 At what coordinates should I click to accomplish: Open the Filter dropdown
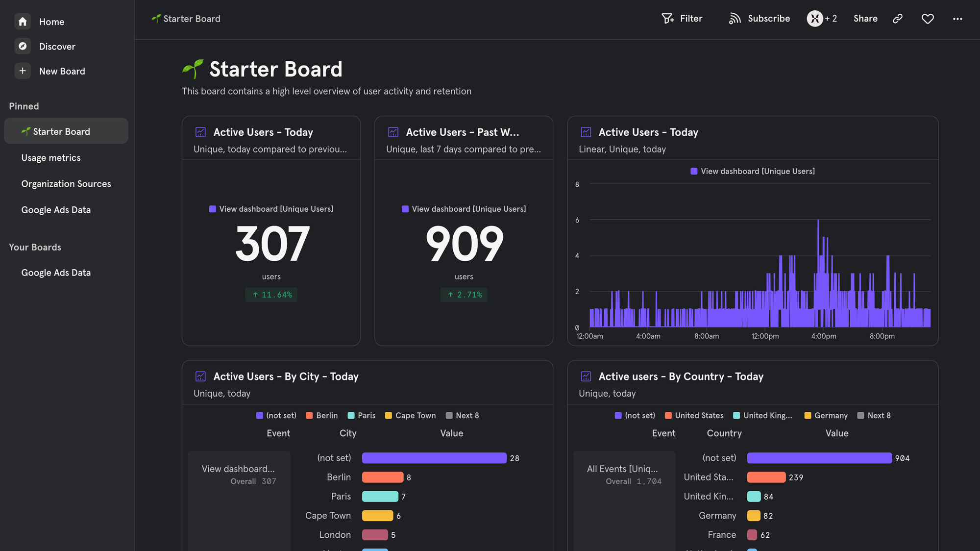[x=682, y=19]
